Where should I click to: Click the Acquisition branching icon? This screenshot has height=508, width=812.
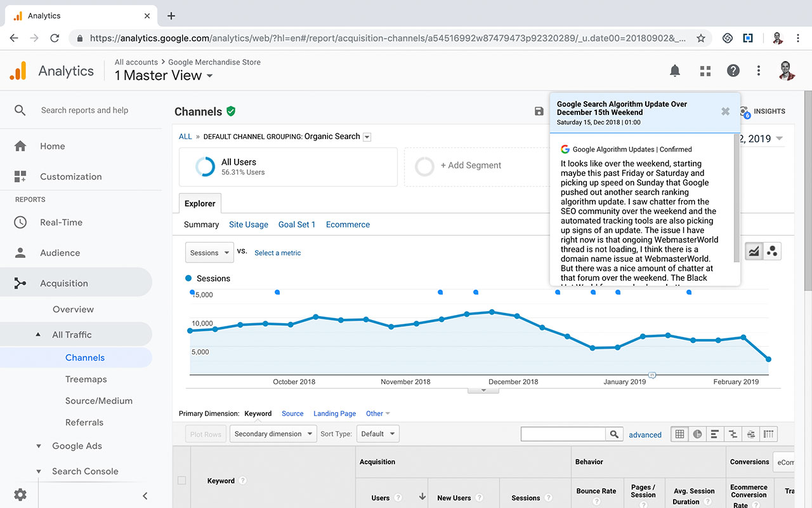coord(20,283)
